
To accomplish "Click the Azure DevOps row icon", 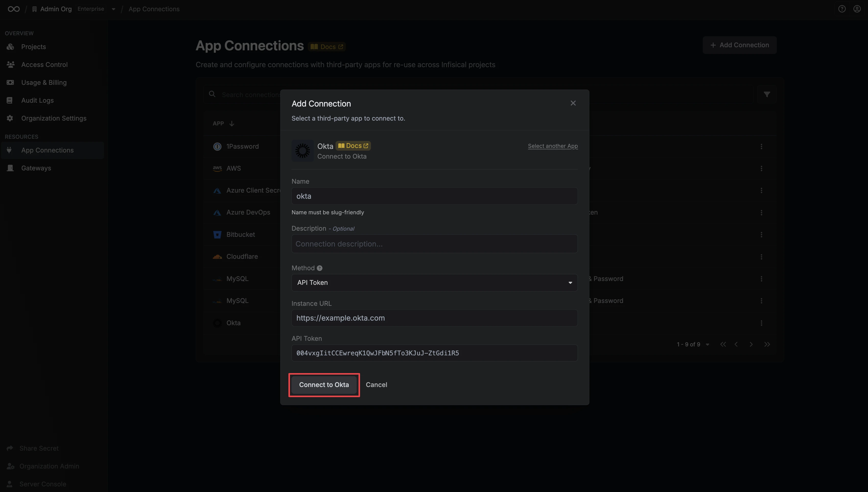I will (217, 213).
